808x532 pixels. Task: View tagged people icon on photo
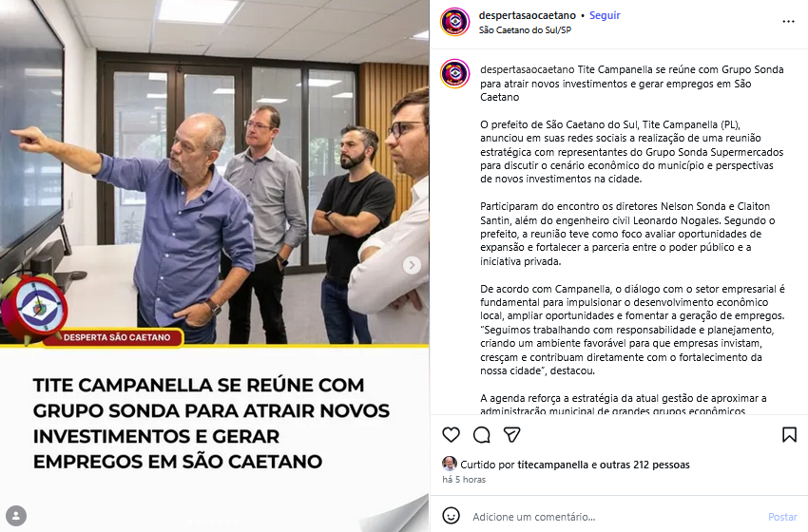click(16, 516)
